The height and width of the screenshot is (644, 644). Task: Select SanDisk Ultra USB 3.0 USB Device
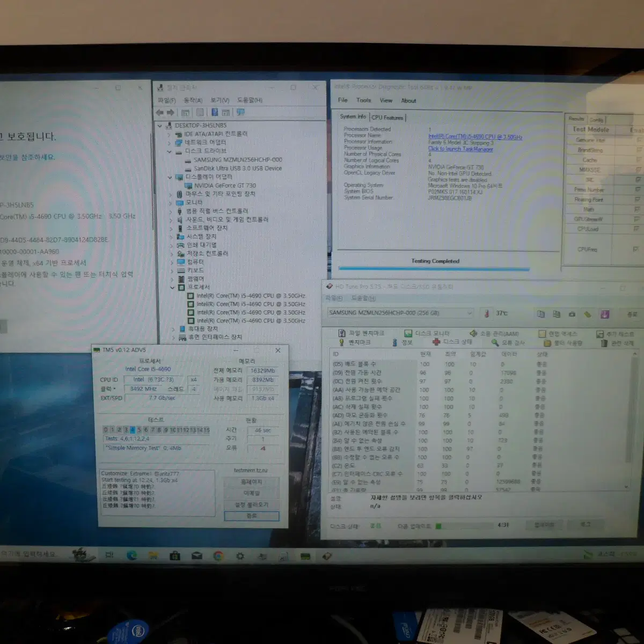tap(238, 169)
